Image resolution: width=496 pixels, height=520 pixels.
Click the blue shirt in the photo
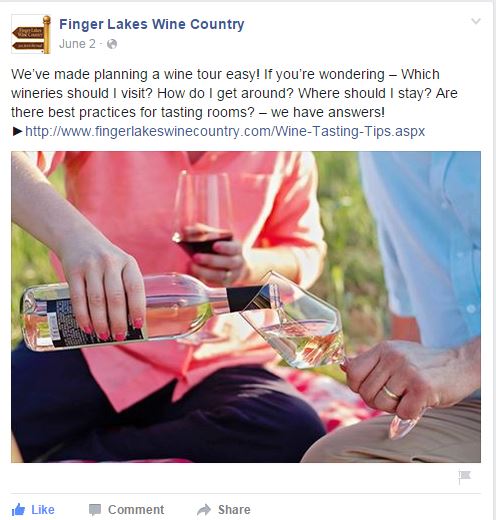click(x=423, y=247)
